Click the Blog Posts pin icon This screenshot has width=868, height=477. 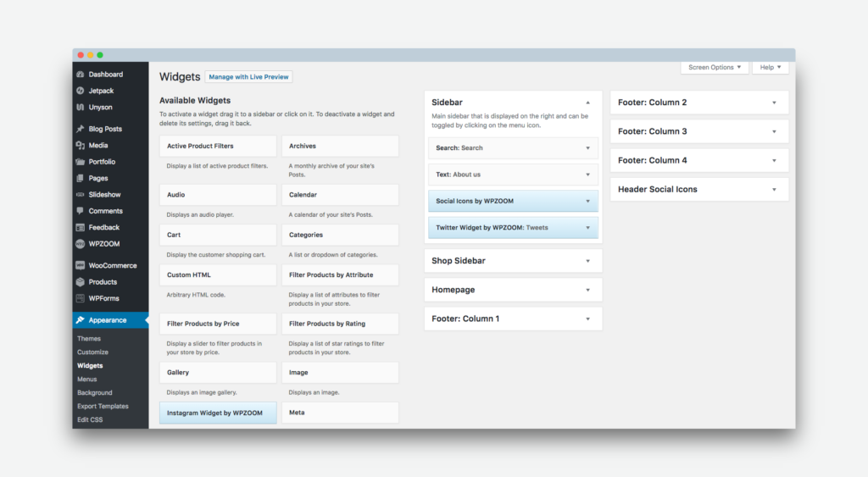(x=81, y=129)
